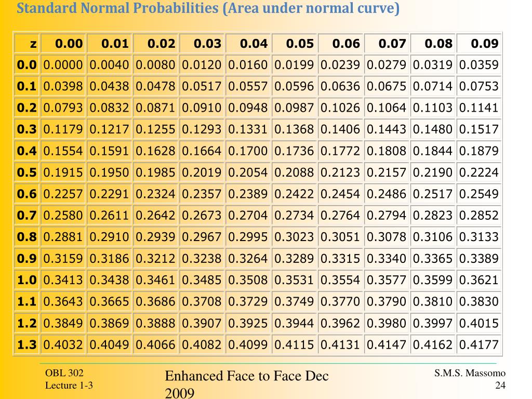Click row label 1.0

[27, 280]
